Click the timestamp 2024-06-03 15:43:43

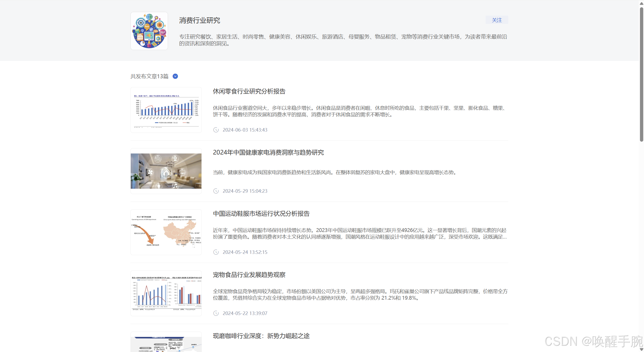pos(245,130)
